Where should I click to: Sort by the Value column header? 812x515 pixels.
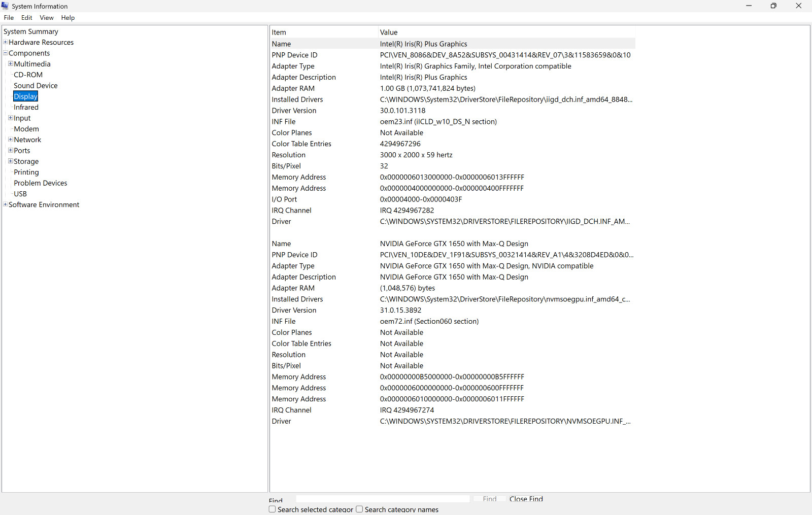[x=506, y=32]
